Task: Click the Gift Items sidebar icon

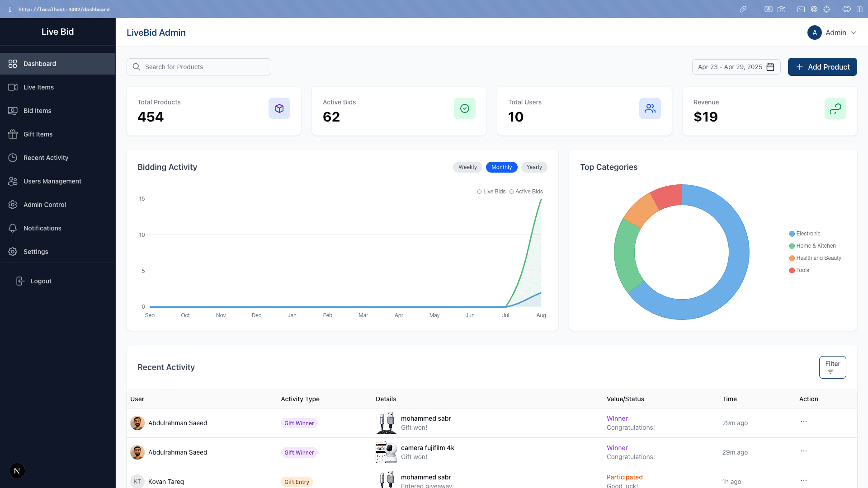Action: pos(13,134)
